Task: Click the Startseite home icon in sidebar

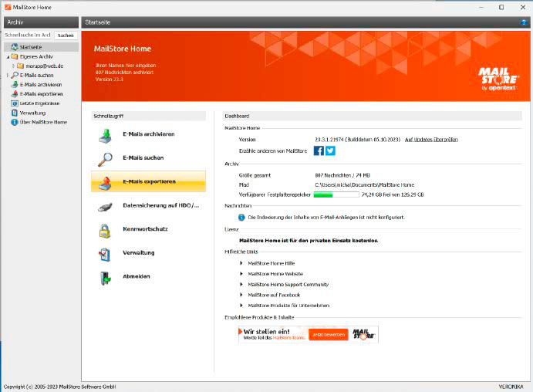Action: point(15,47)
